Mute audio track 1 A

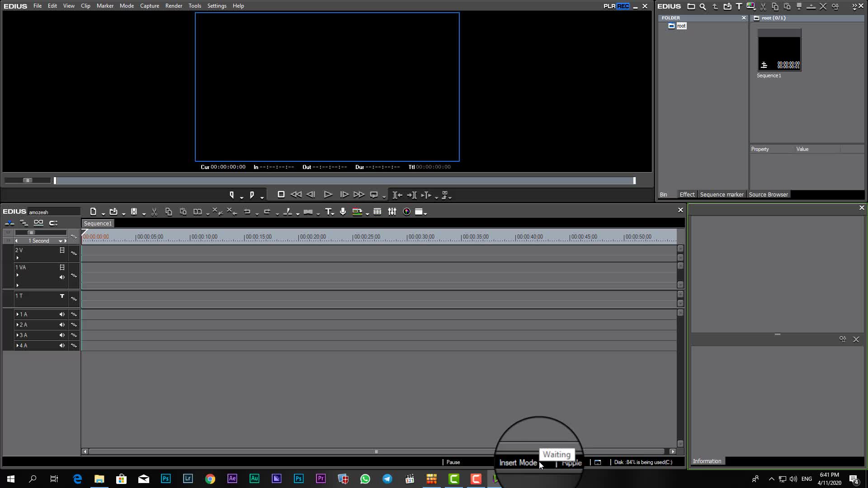62,314
